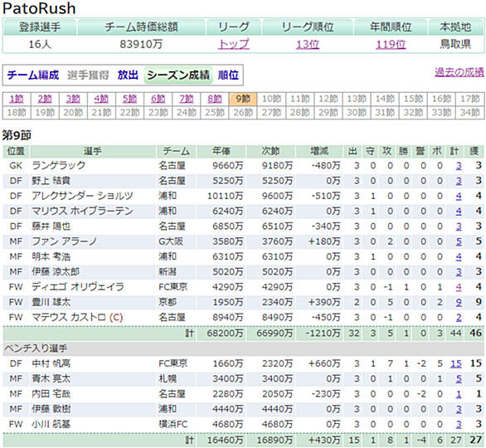The height and width of the screenshot is (448, 486).
Task: Open ファン アラーノ's point total 5 link
Action: [459, 241]
